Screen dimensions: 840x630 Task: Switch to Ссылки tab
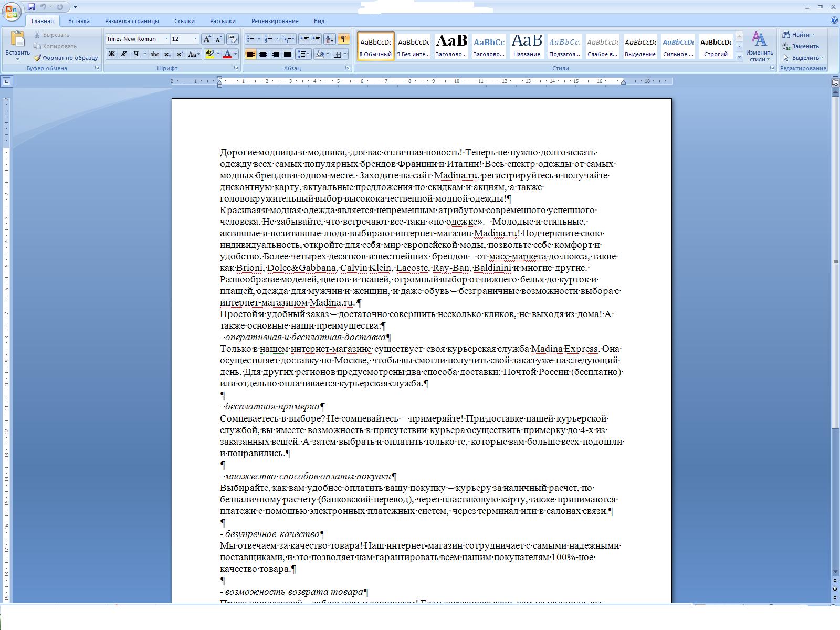(x=184, y=21)
